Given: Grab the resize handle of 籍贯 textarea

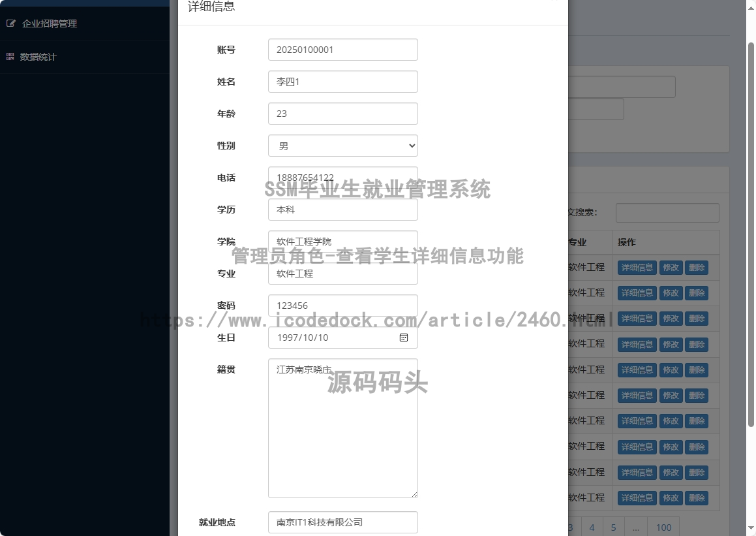Looking at the screenshot, I should point(414,494).
